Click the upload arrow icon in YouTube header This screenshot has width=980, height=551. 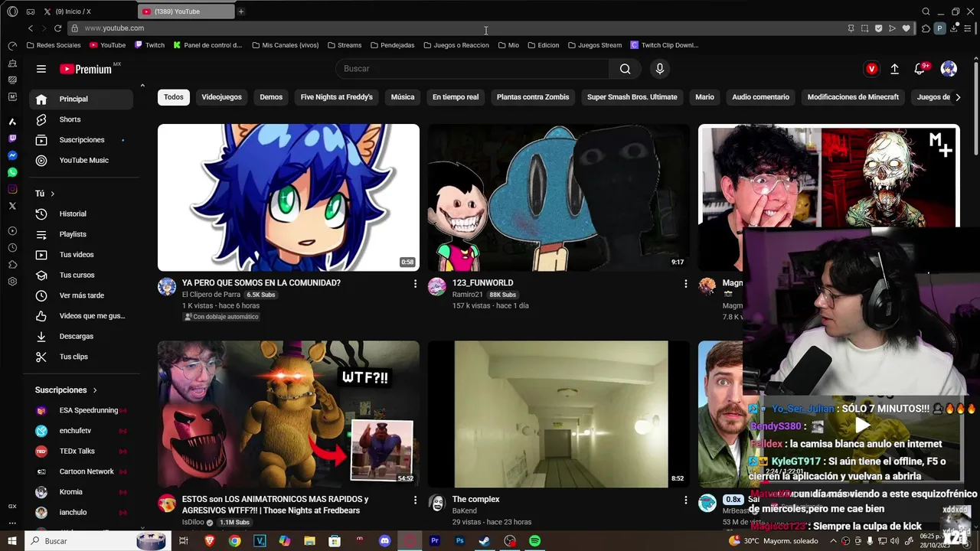[894, 69]
